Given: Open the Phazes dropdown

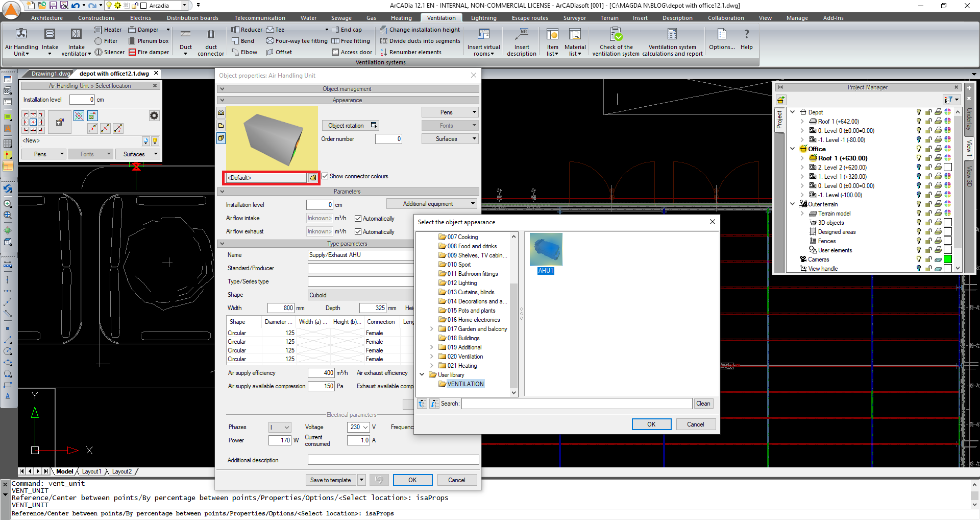Looking at the screenshot, I should click(280, 427).
